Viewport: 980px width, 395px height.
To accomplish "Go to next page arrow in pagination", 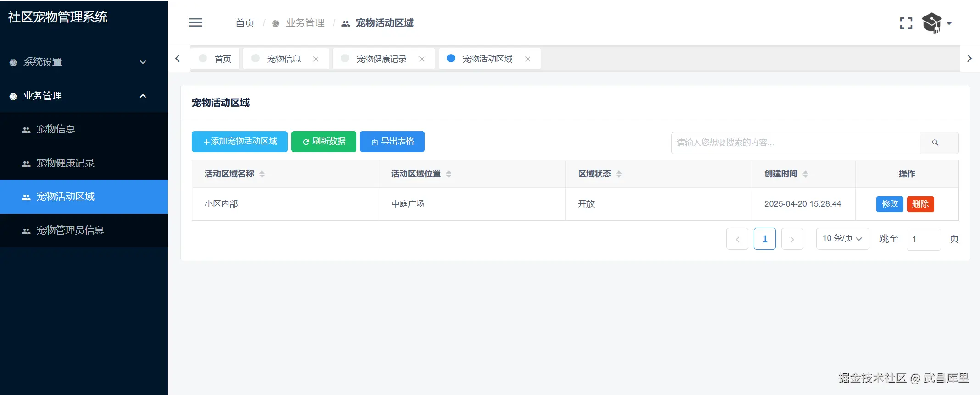I will coord(792,239).
